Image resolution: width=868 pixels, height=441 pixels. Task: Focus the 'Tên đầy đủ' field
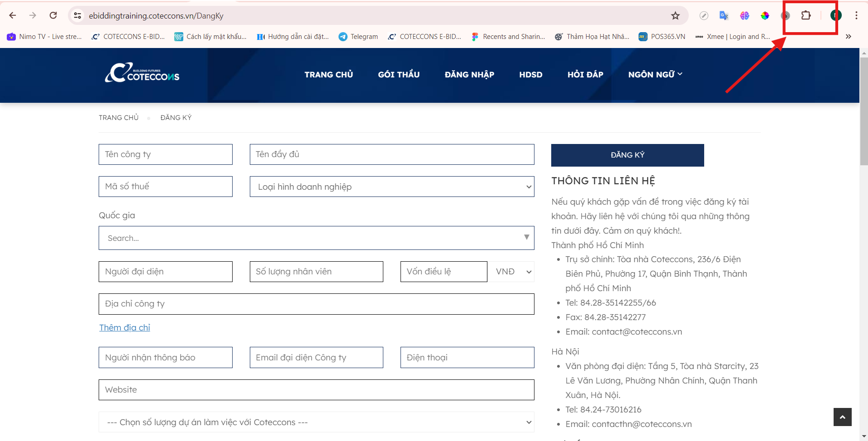392,154
